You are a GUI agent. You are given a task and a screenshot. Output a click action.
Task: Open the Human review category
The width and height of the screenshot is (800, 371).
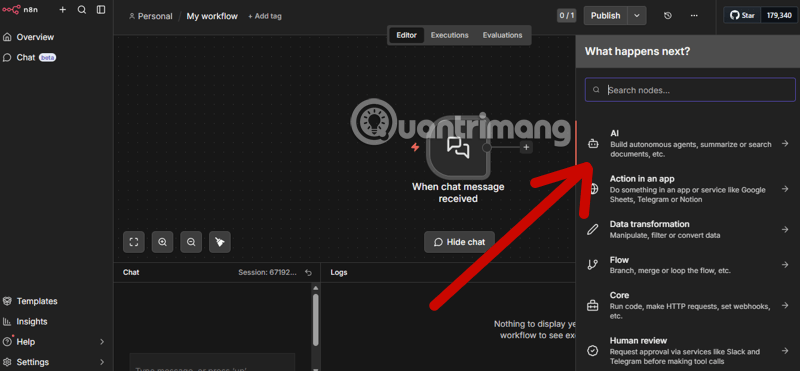click(688, 351)
